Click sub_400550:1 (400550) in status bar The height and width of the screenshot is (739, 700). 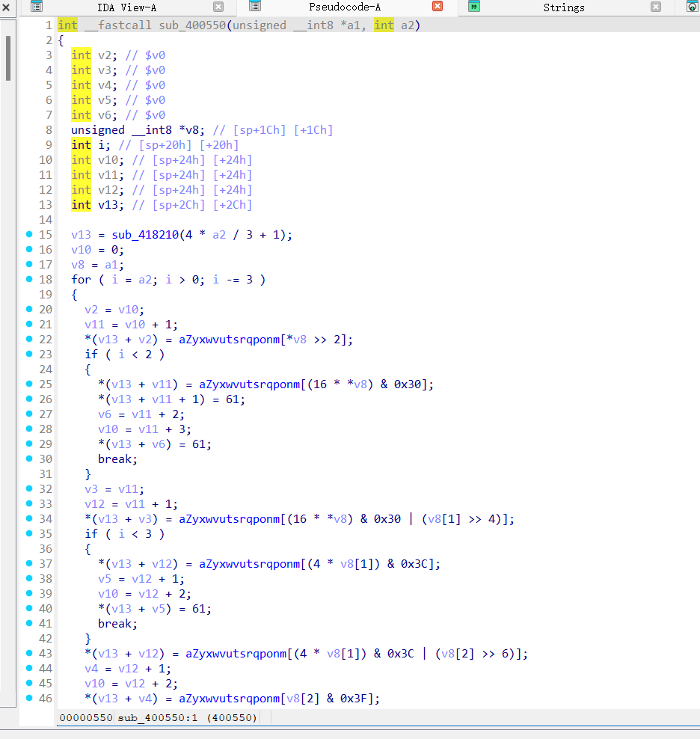187,717
